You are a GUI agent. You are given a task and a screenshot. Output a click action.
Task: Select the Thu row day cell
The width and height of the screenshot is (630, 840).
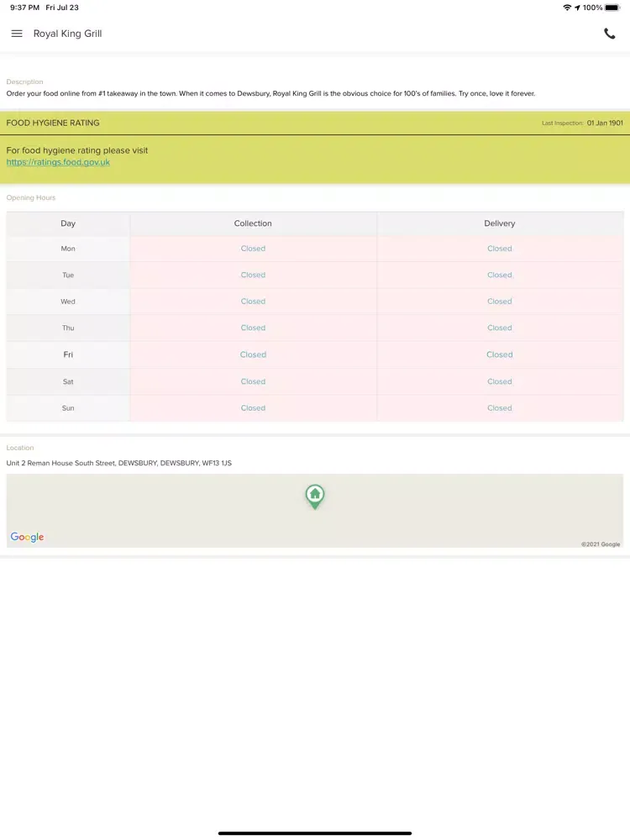coord(68,328)
